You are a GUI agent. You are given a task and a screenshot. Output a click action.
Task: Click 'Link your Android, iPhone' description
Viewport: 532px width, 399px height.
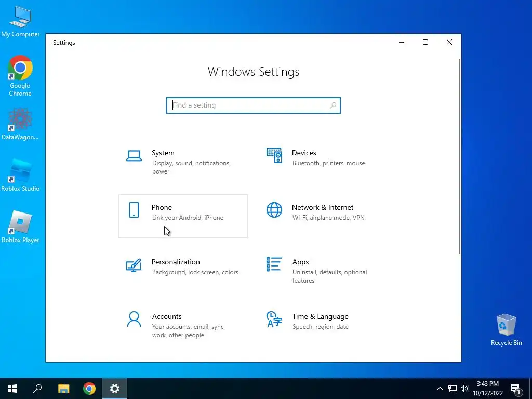coord(188,218)
